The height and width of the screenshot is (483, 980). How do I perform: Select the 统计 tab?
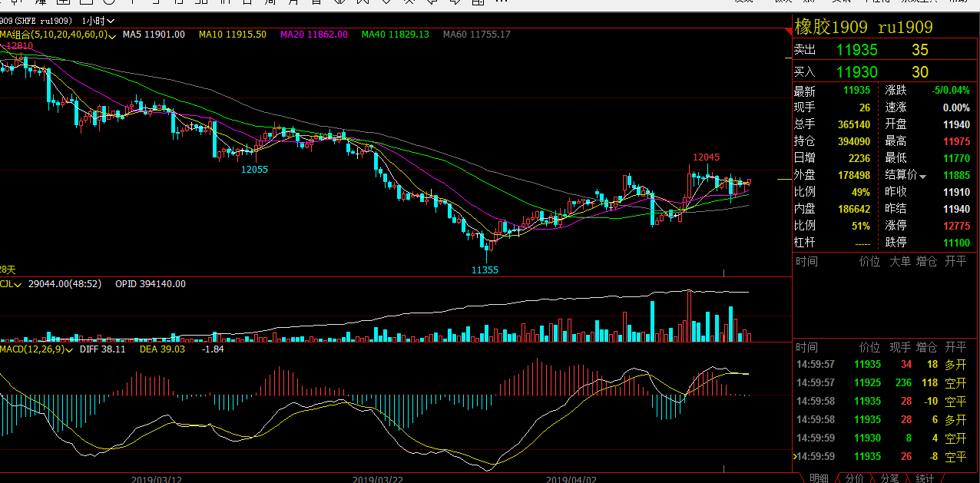point(925,478)
